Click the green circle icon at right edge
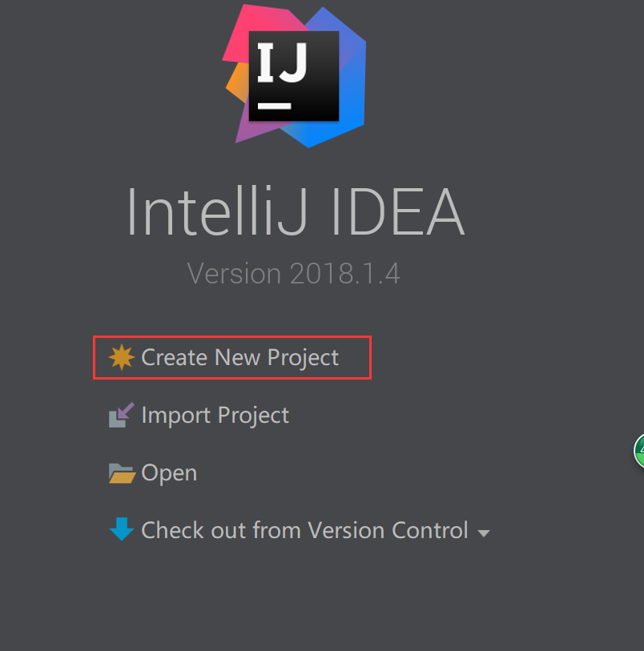Screen dimensions: 644x651 [639, 451]
